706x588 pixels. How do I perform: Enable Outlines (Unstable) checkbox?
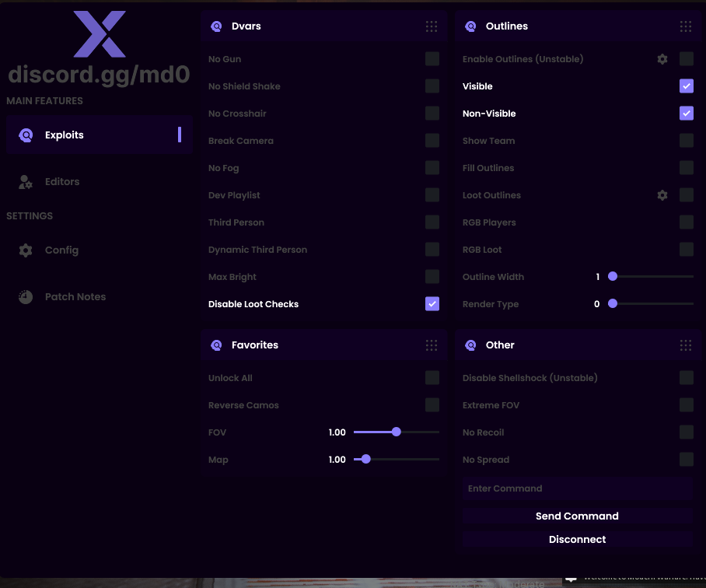point(687,58)
